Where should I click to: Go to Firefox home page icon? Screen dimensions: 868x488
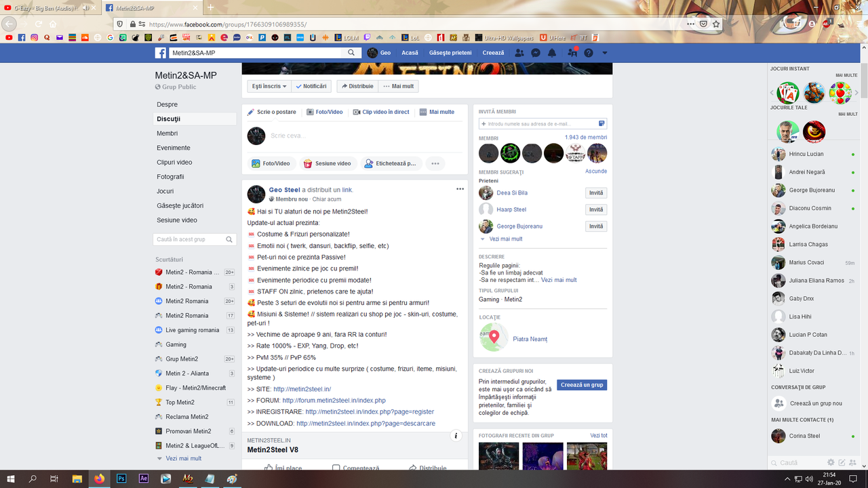53,24
